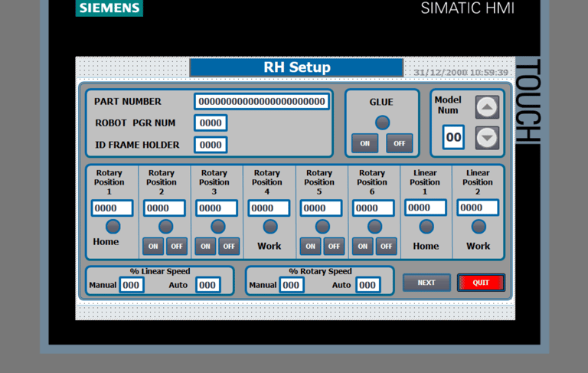Image resolution: width=588 pixels, height=373 pixels.
Task: Click the SIMATIC HMI label
Action: coord(467,8)
